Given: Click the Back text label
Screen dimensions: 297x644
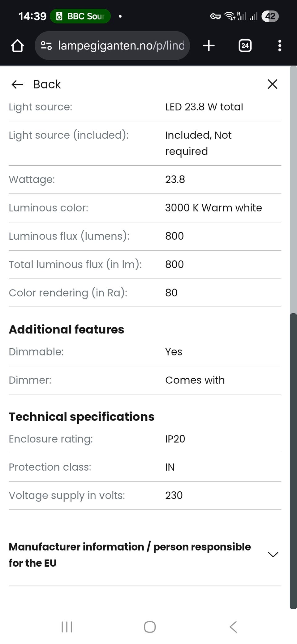Looking at the screenshot, I should [47, 84].
